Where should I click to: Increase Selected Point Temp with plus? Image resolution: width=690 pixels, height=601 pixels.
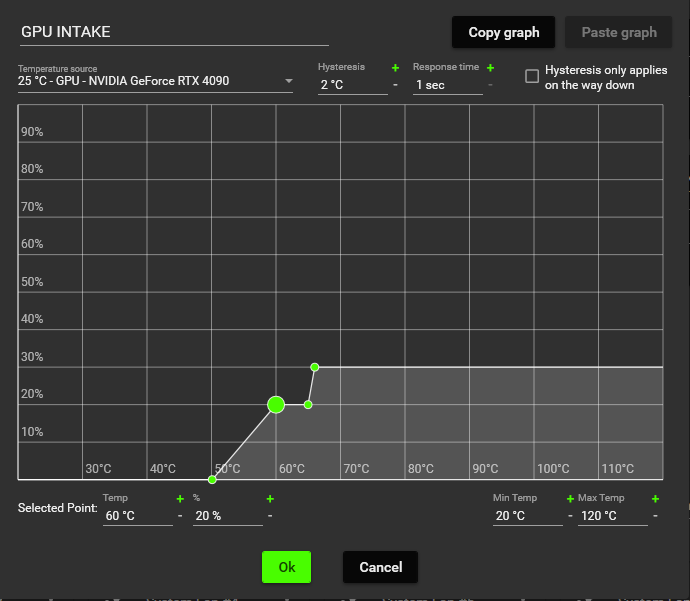coord(180,499)
